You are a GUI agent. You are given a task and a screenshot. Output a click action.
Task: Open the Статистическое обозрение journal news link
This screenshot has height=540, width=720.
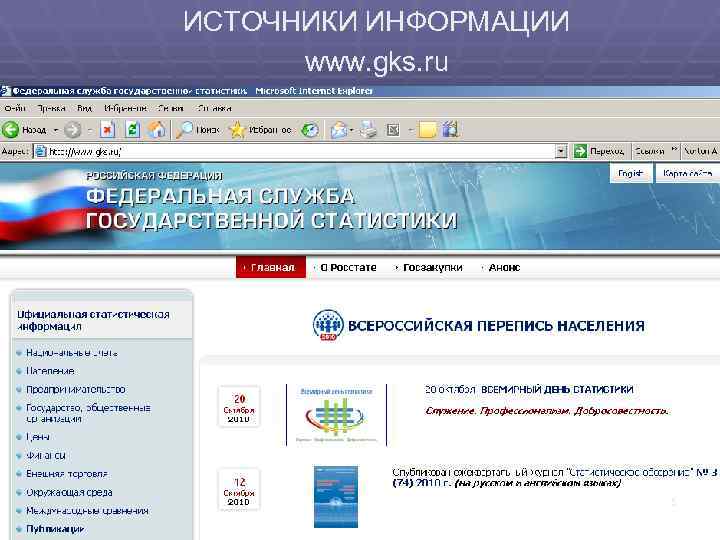pos(555,478)
